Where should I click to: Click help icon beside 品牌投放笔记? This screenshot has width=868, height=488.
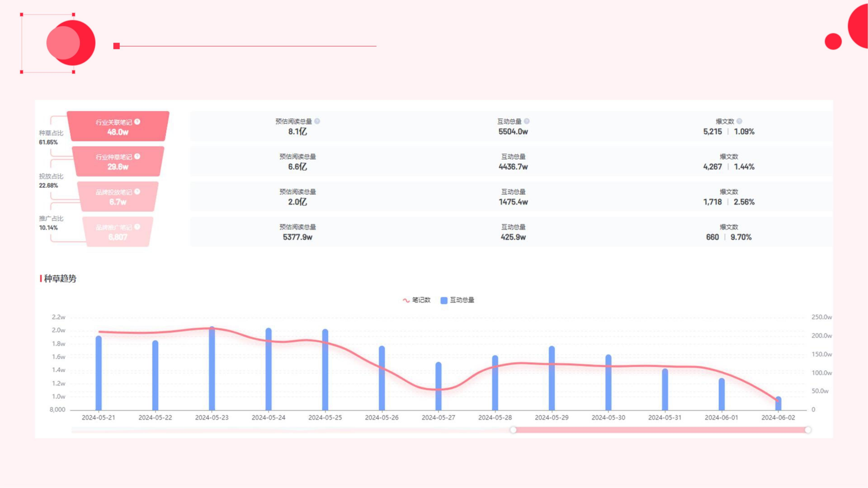(x=137, y=192)
